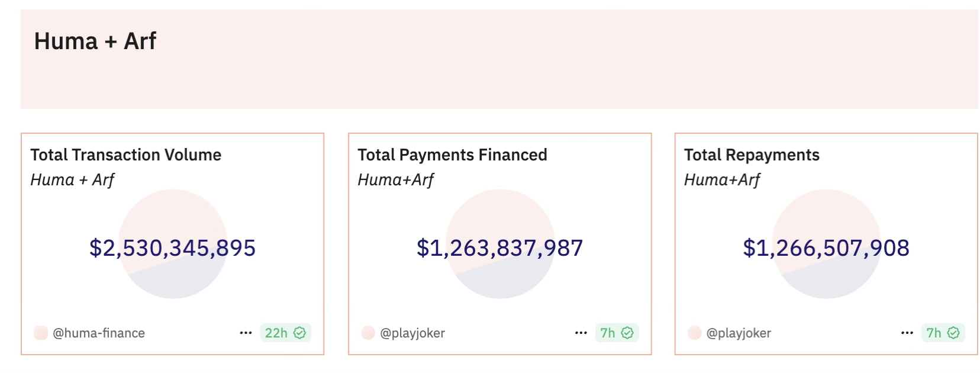Click verified checkmark on Total Repayments badge
980x373 pixels.
(x=953, y=333)
